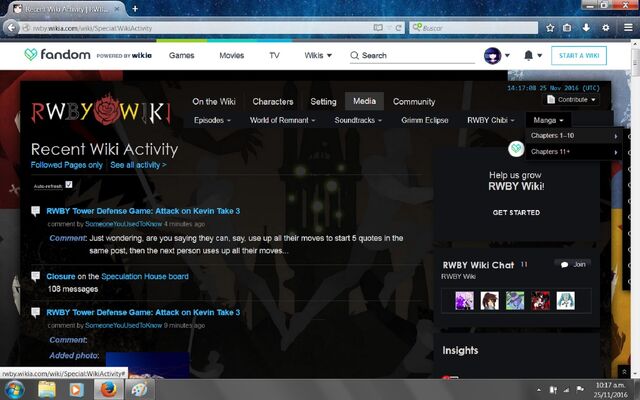The height and width of the screenshot is (400, 640).
Task: Expand the Soundtracks submenu
Action: tap(358, 120)
